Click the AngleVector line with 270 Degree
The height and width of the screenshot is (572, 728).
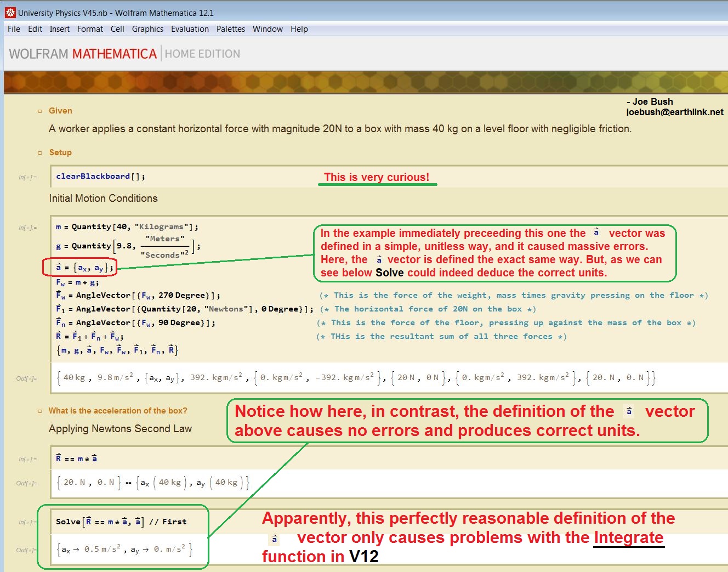tap(138, 295)
